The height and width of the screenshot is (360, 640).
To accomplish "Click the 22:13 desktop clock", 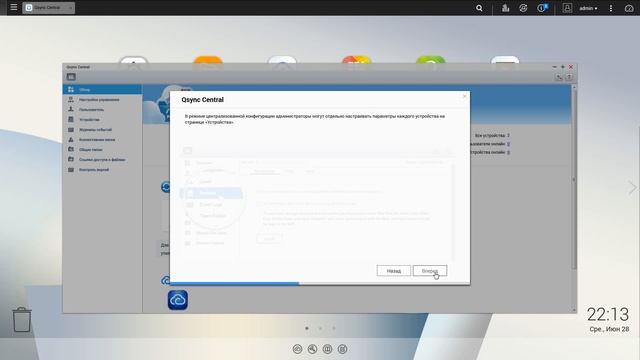I will click(608, 314).
